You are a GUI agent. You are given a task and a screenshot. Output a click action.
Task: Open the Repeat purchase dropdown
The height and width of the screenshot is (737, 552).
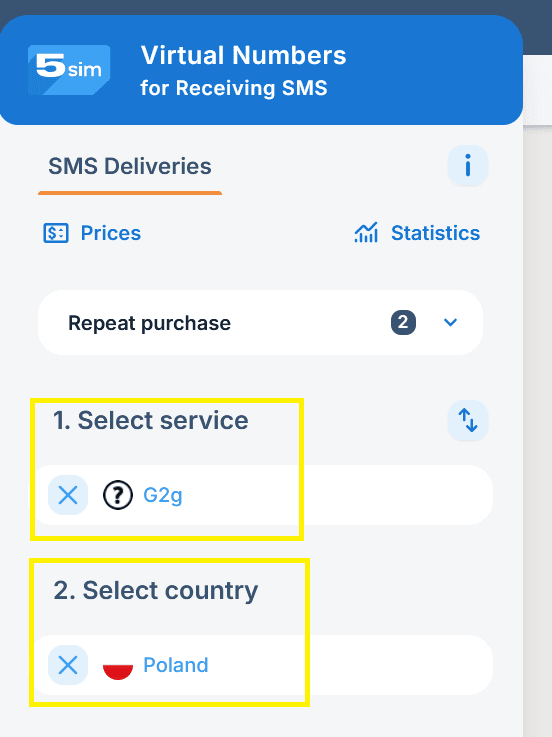tap(260, 322)
